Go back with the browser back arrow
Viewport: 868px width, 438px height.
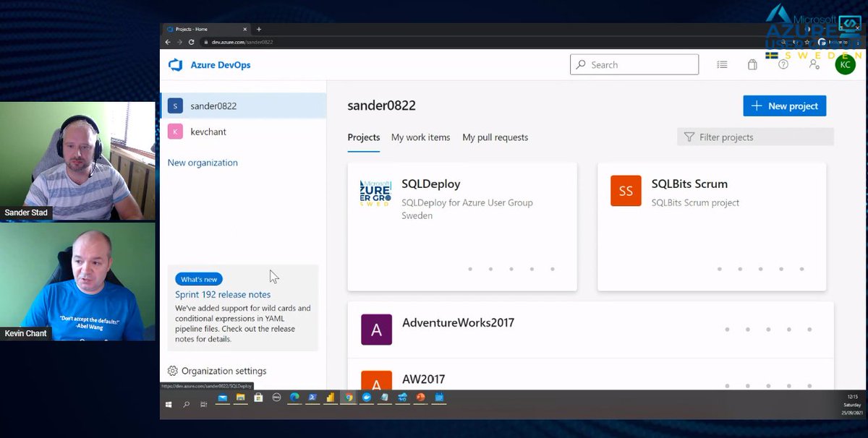point(168,42)
